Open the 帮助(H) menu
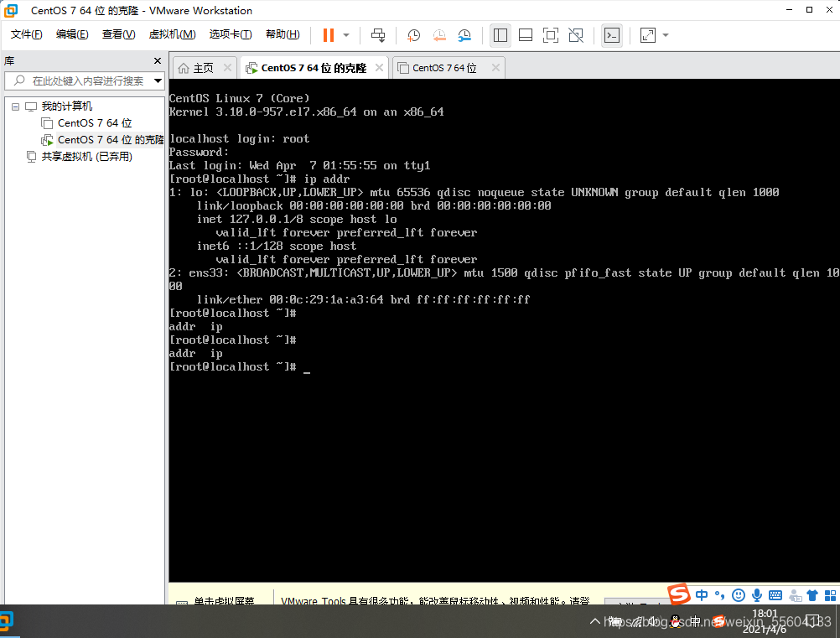 (x=283, y=34)
